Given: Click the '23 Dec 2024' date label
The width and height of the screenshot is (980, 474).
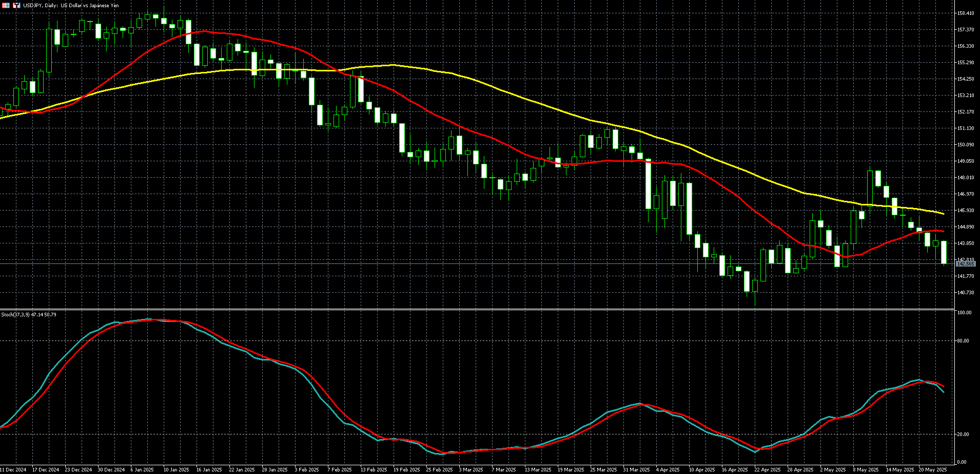Looking at the screenshot, I should click(79, 470).
